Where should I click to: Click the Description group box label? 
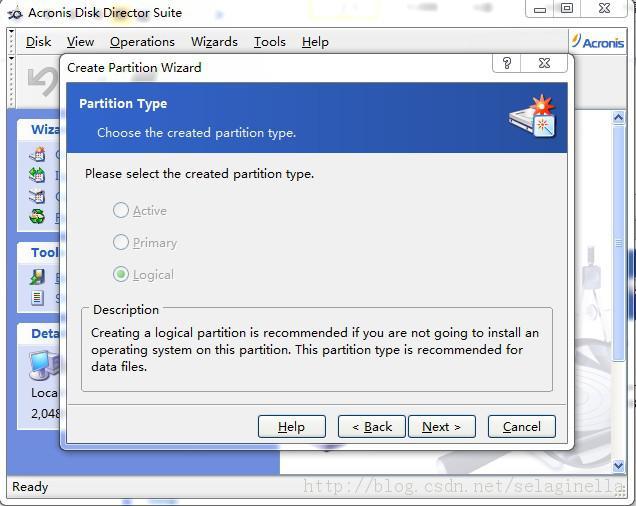(126, 310)
